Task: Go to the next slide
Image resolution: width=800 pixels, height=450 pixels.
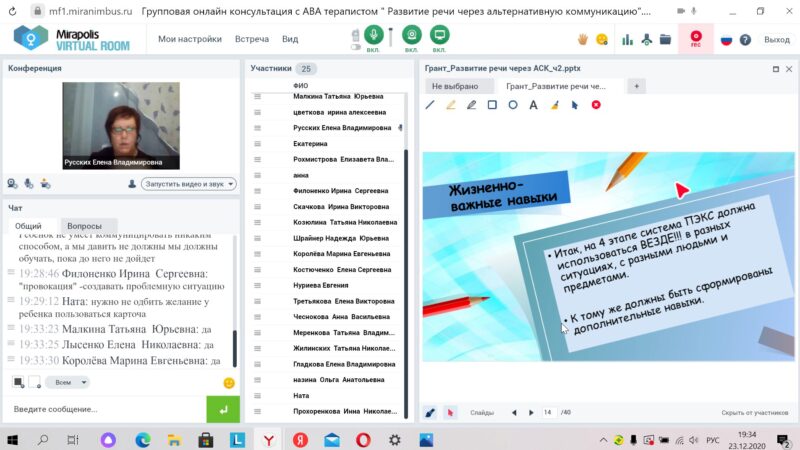Action: 531,412
